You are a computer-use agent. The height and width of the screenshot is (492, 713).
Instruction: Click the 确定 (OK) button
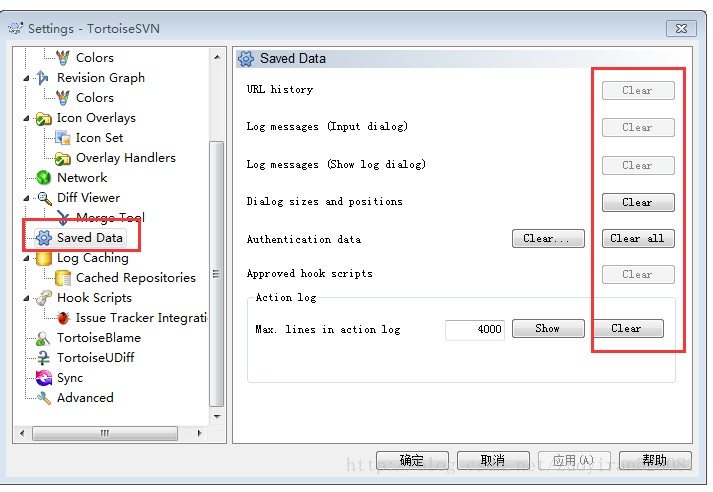click(x=412, y=461)
